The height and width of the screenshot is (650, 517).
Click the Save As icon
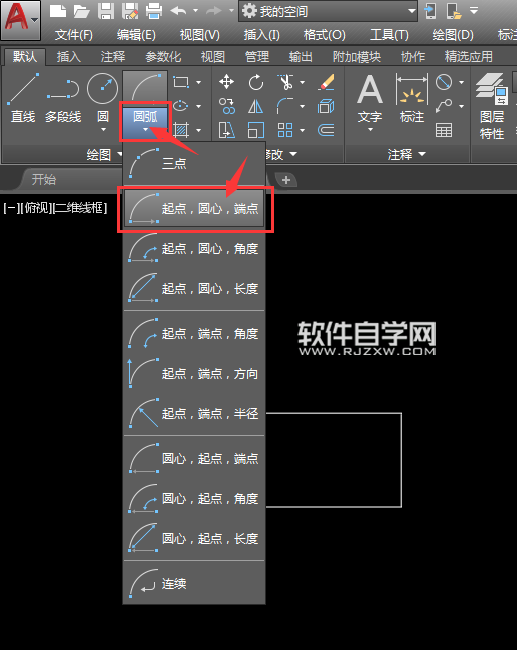pos(130,11)
